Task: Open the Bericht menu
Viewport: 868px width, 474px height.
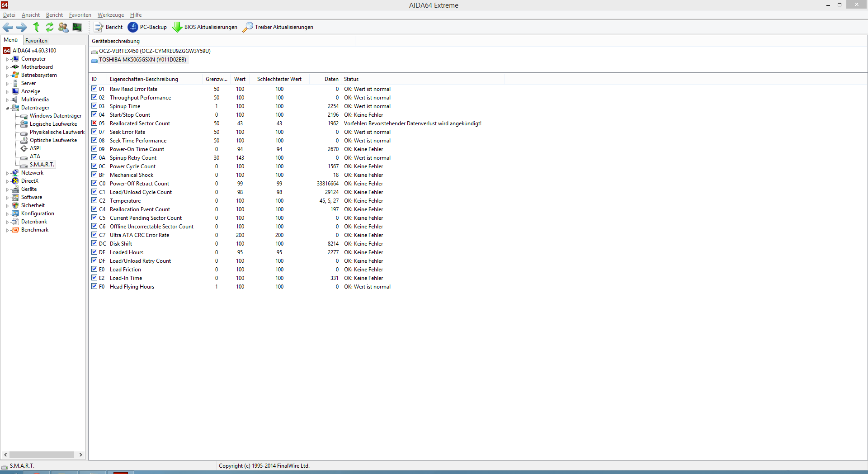Action: 54,15
